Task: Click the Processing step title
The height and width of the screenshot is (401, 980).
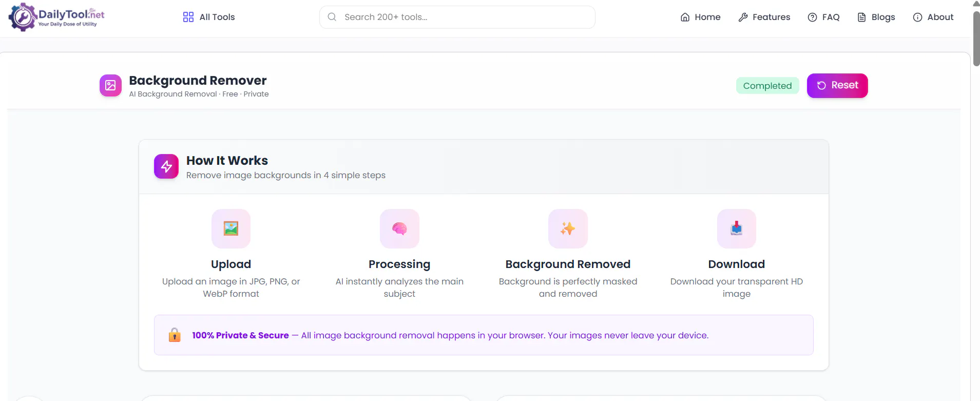Action: click(x=399, y=264)
